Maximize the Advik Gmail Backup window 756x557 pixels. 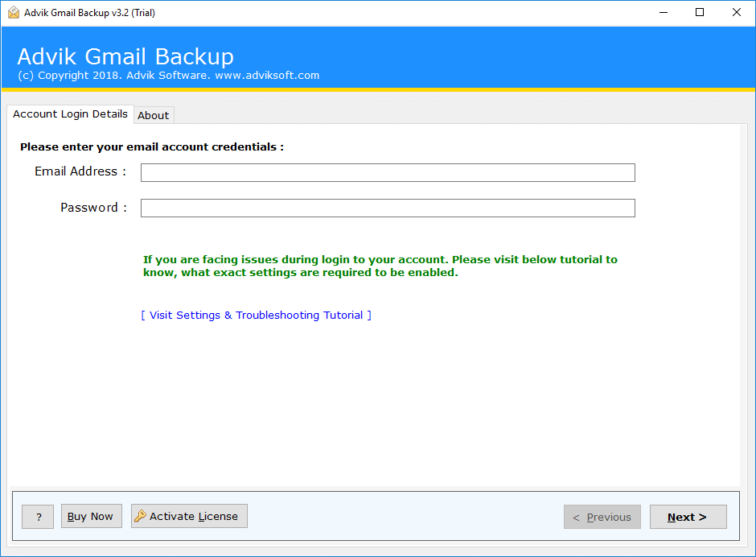[700, 13]
